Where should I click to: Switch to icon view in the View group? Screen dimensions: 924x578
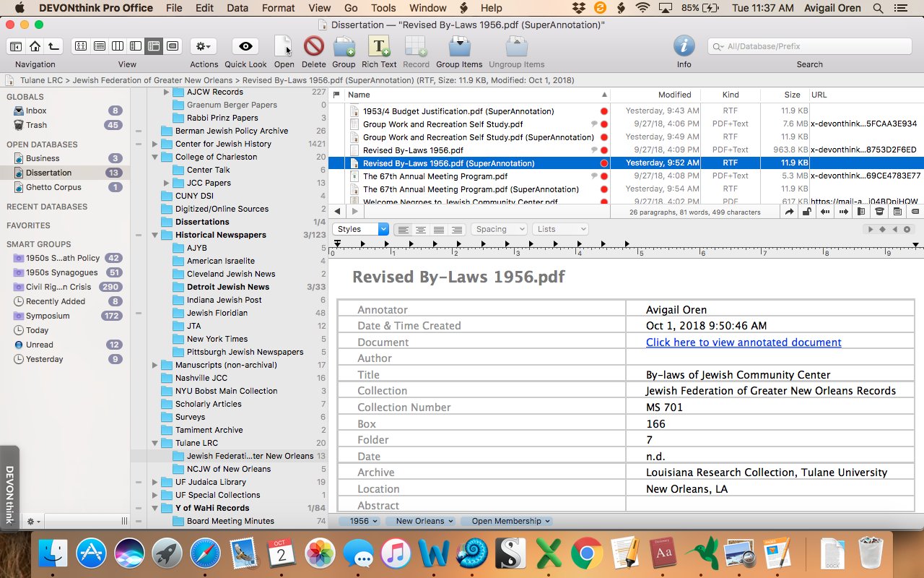[81, 46]
